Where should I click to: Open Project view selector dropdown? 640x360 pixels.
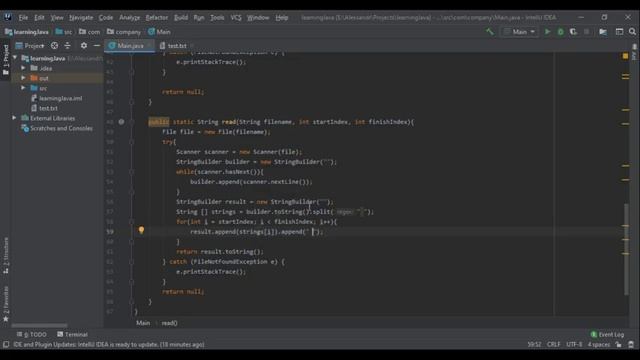[30, 46]
